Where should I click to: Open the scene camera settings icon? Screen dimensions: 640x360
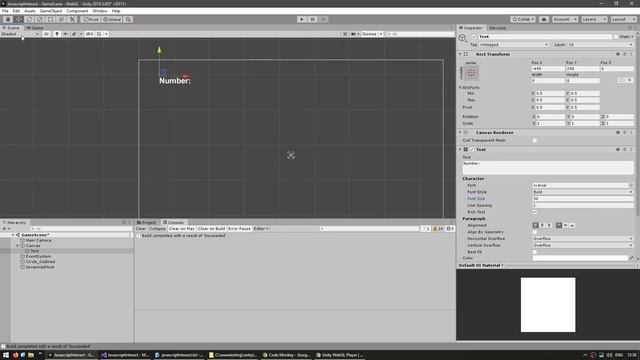coord(353,34)
